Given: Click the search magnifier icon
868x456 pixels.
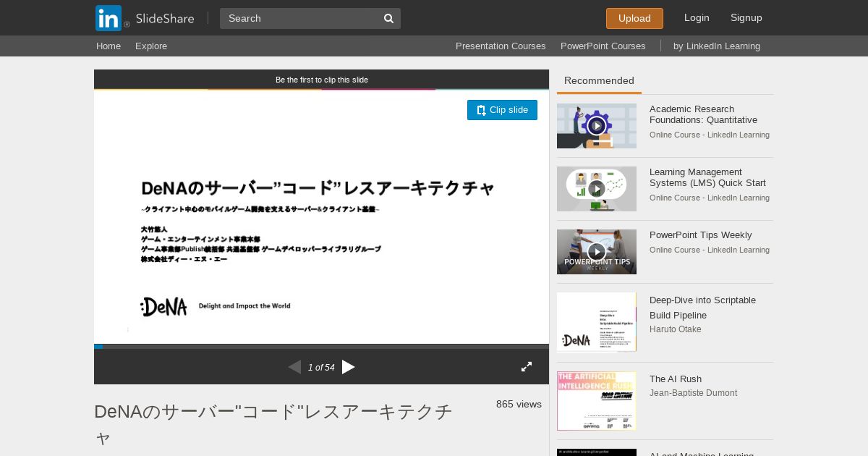Looking at the screenshot, I should tap(388, 18).
